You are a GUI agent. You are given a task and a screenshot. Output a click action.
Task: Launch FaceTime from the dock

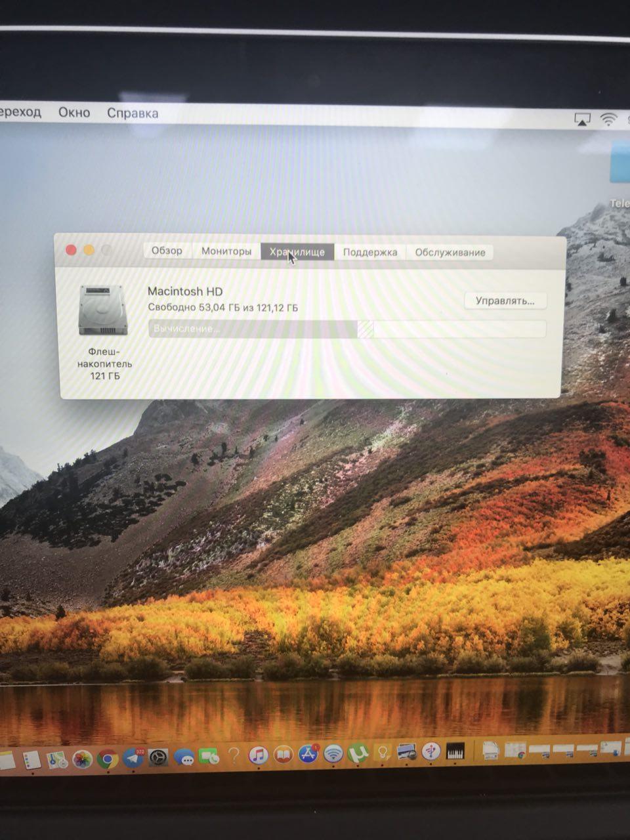(x=209, y=757)
